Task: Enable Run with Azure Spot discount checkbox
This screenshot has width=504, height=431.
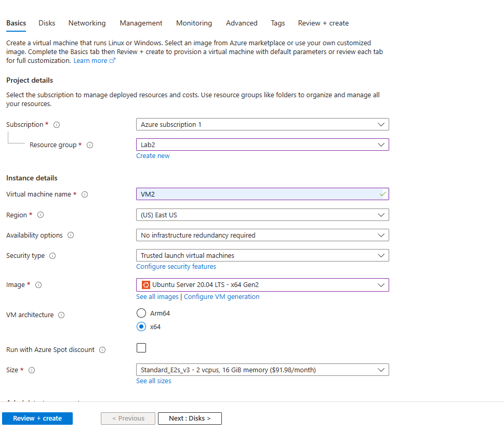Action: pyautogui.click(x=141, y=348)
